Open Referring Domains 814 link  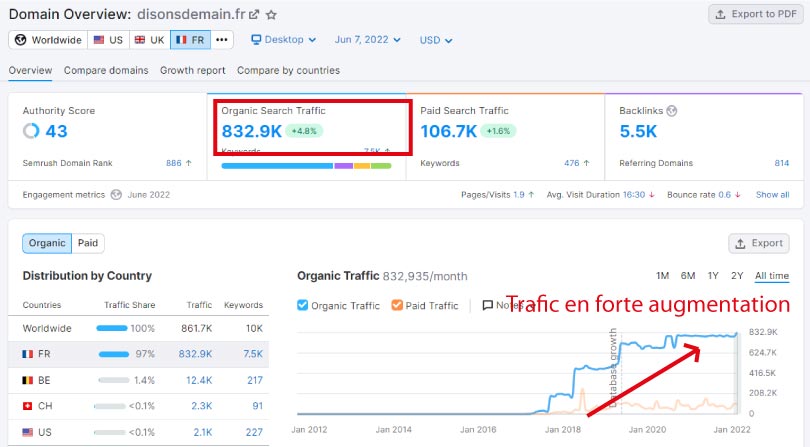coord(782,163)
